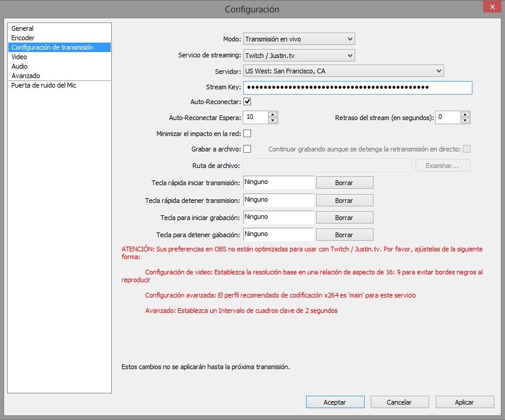Expand the Servicio de streaming dropdown

[x=299, y=56]
